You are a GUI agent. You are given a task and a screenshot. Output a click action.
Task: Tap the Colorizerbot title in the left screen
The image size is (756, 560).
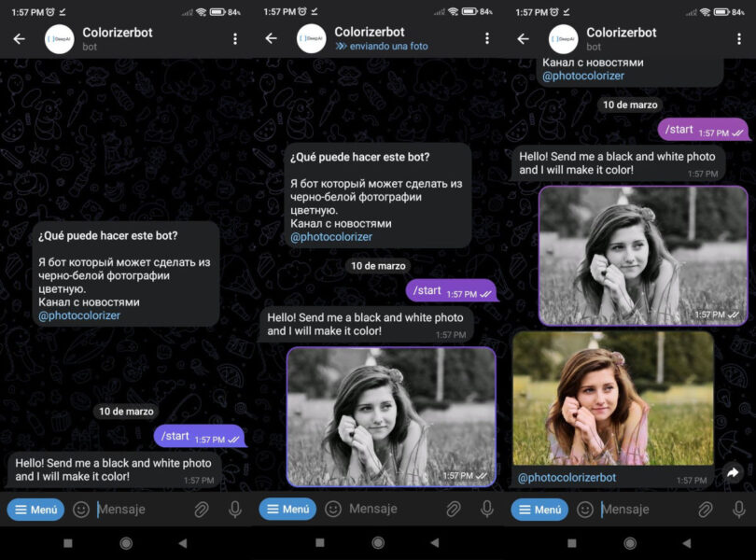[118, 33]
